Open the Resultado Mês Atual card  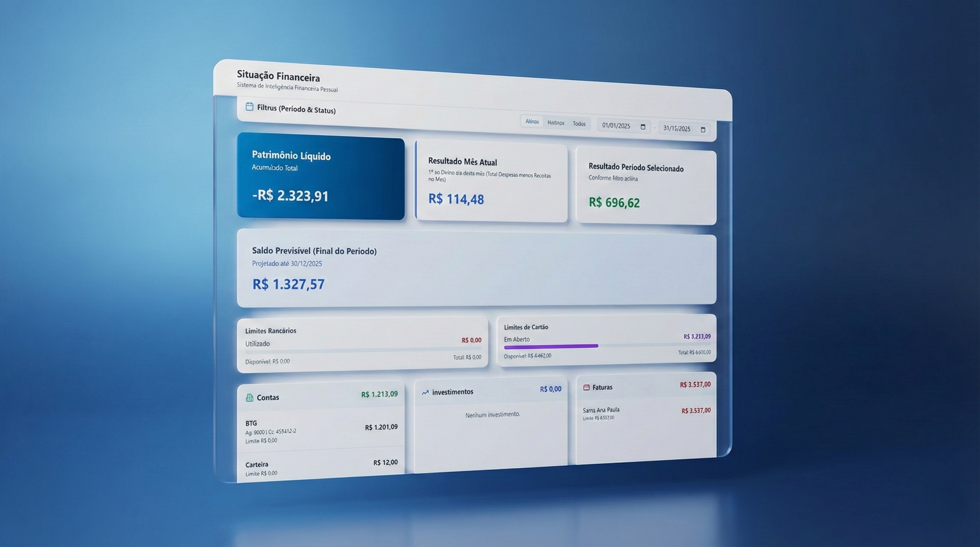click(491, 181)
